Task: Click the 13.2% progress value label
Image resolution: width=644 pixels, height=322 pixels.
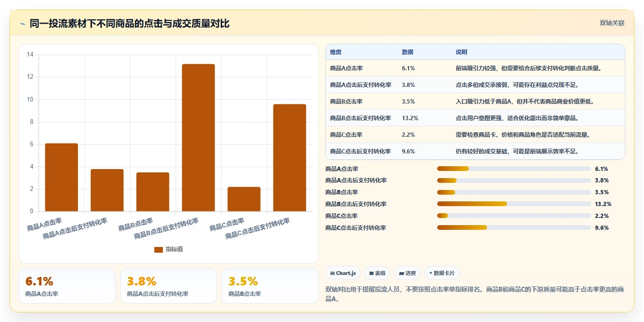Action: tap(603, 204)
